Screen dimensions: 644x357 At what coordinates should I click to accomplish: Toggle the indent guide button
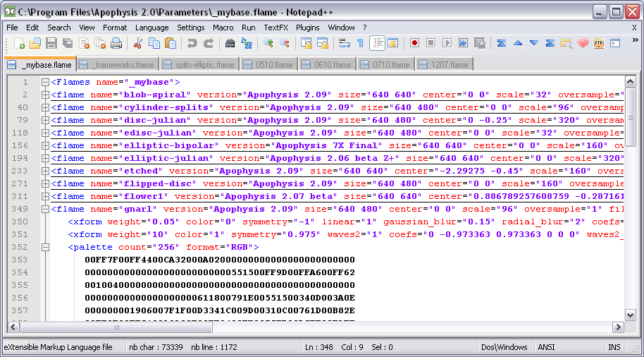[377, 43]
